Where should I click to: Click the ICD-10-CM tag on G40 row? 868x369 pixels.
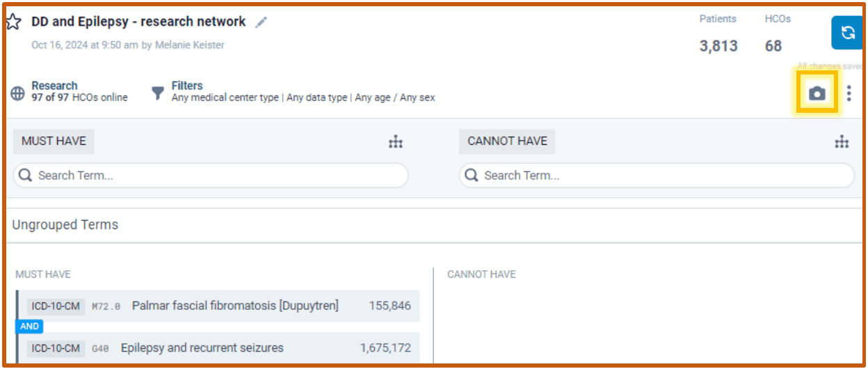[56, 348]
